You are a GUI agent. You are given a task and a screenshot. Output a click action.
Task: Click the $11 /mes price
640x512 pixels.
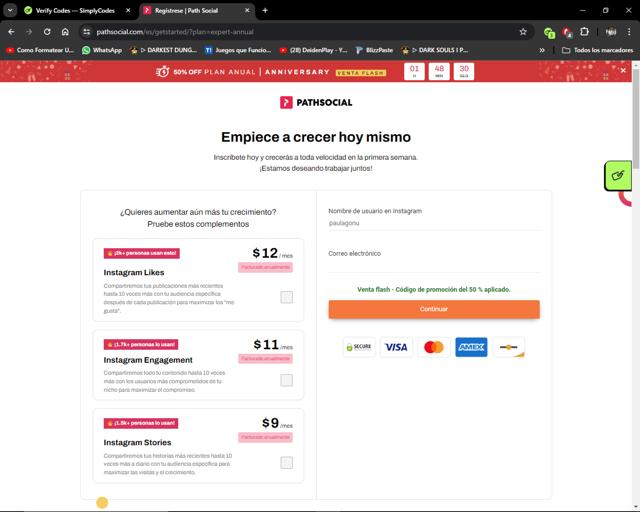point(273,345)
